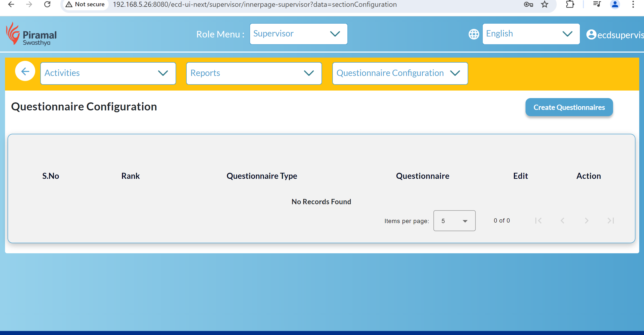644x335 pixels.
Task: Click the Piramal Swasthya logo
Action: pos(31,34)
